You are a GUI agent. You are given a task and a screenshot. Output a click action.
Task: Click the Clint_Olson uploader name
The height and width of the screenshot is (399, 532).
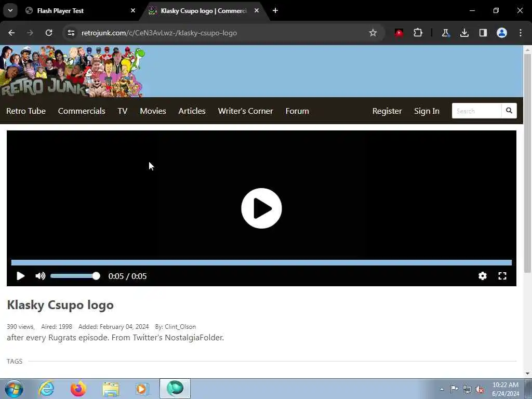180,327
